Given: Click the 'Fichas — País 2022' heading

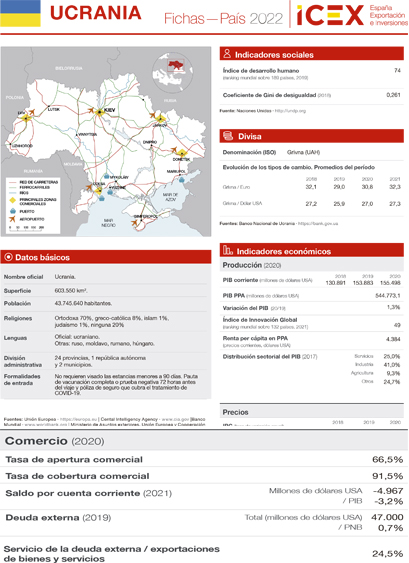Looking at the screenshot, I should click(x=223, y=18).
